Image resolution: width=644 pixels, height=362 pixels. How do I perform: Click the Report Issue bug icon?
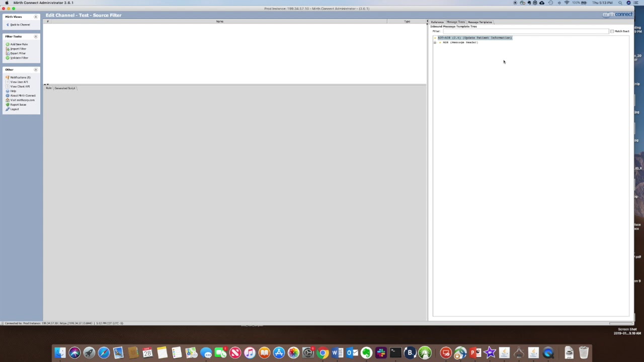[x=8, y=105]
